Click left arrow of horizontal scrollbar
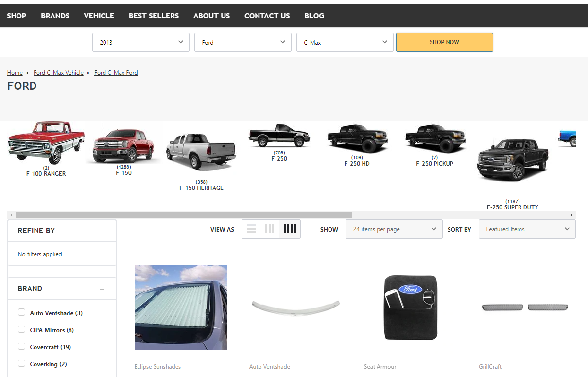The image size is (588, 377). 12,215
